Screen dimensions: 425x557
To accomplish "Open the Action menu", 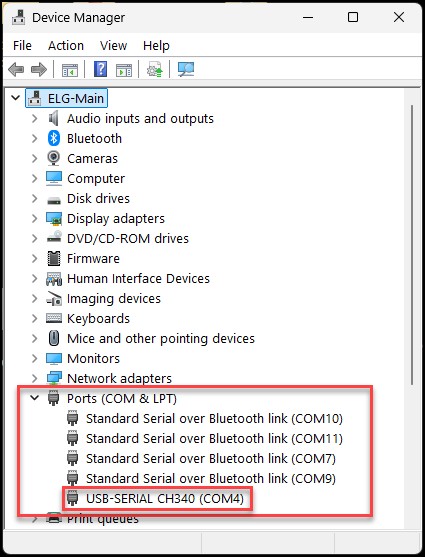I will (x=66, y=45).
